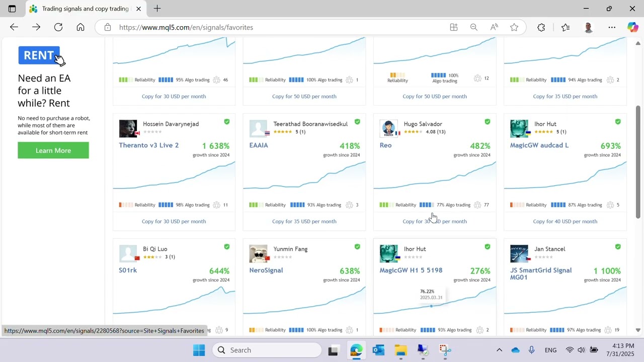Image resolution: width=644 pixels, height=362 pixels.
Task: Activate the Read aloud icon
Action: point(494,27)
